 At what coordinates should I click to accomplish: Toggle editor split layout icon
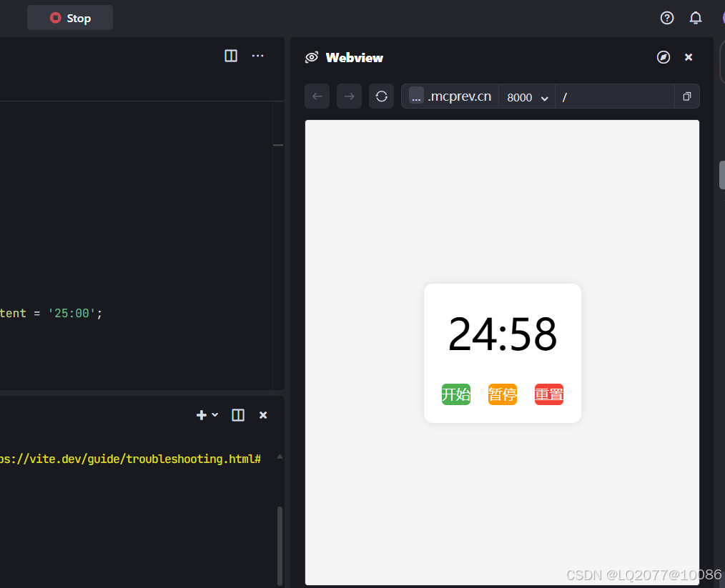pyautogui.click(x=231, y=56)
